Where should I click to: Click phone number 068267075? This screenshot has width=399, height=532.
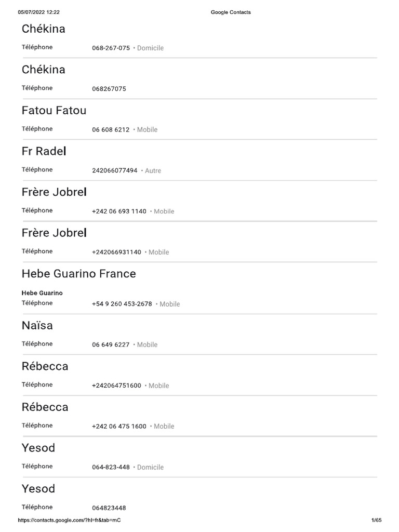109,89
